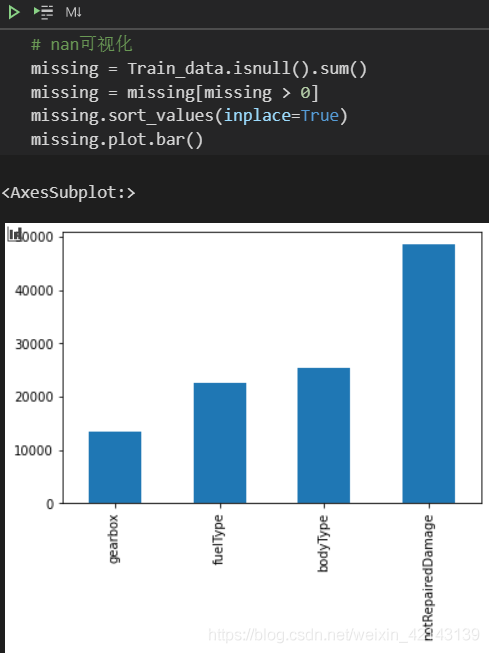The height and width of the screenshot is (653, 489).
Task: Select the <AxesSubplot:> output text
Action: [x=68, y=193]
